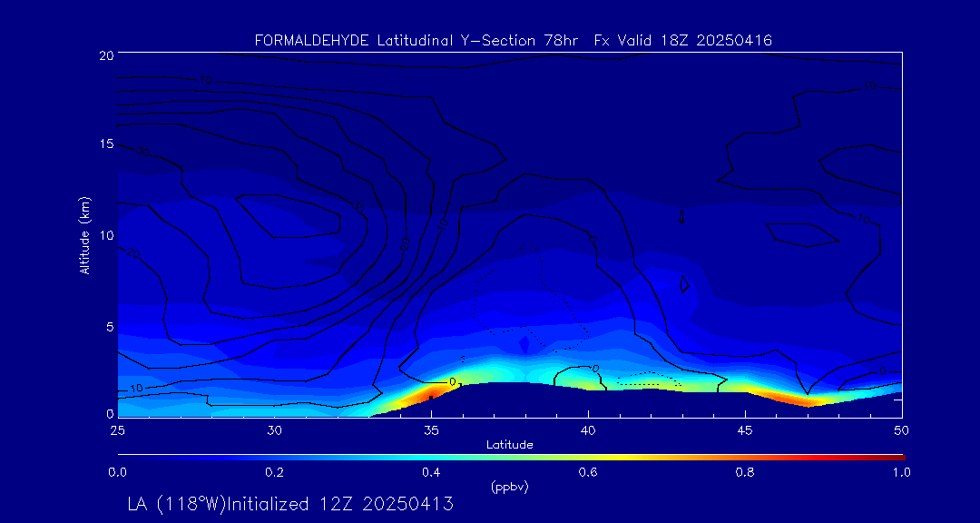Click the color scale label "0.4"
This screenshot has width=980, height=523.
[431, 472]
